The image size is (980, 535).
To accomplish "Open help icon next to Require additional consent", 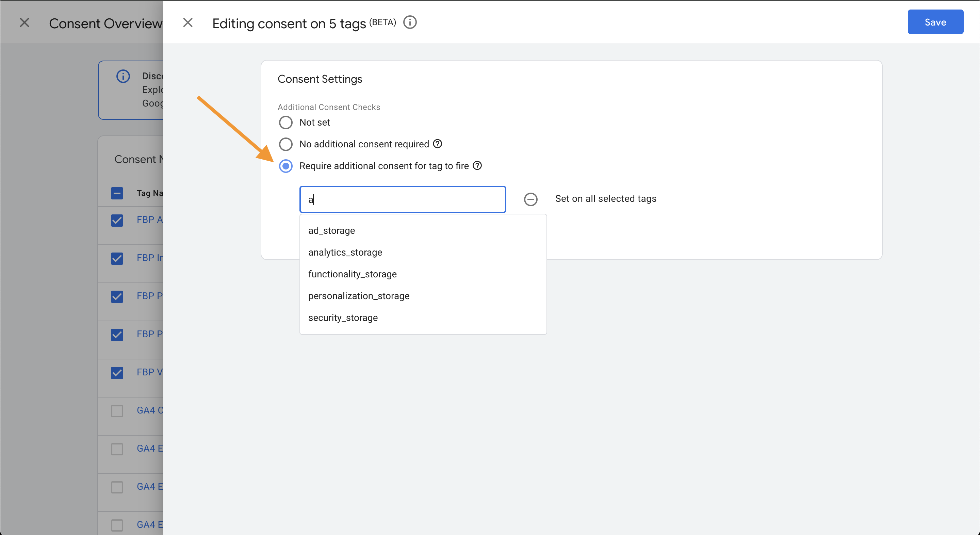I will (477, 165).
